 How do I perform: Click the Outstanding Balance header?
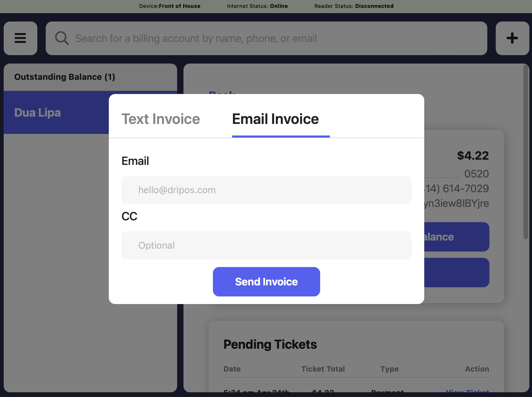(65, 77)
